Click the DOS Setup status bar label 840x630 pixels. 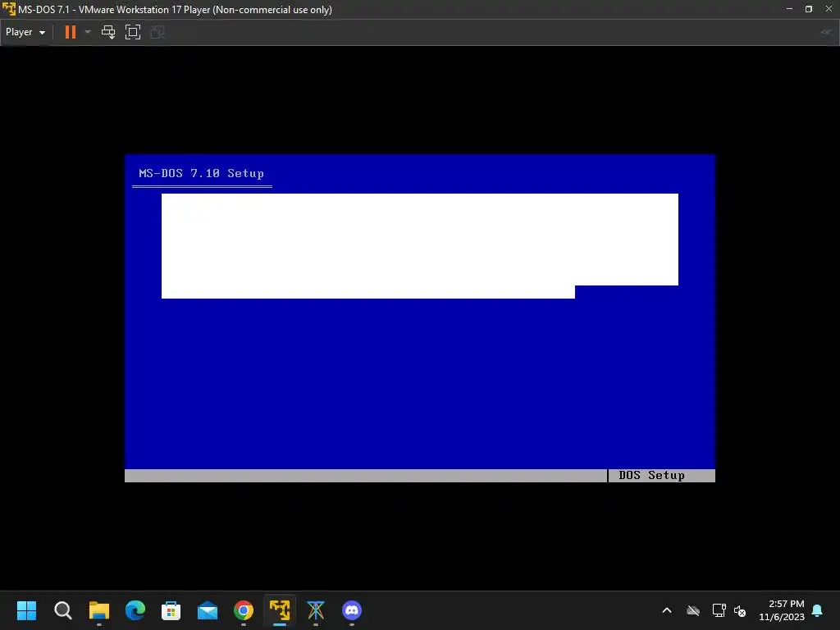[651, 475]
